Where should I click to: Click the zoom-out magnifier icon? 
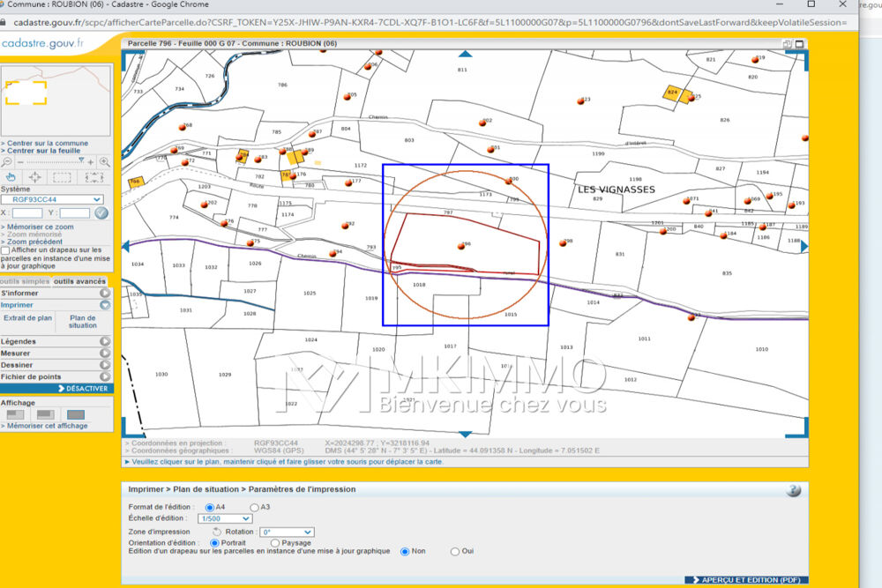click(x=7, y=162)
